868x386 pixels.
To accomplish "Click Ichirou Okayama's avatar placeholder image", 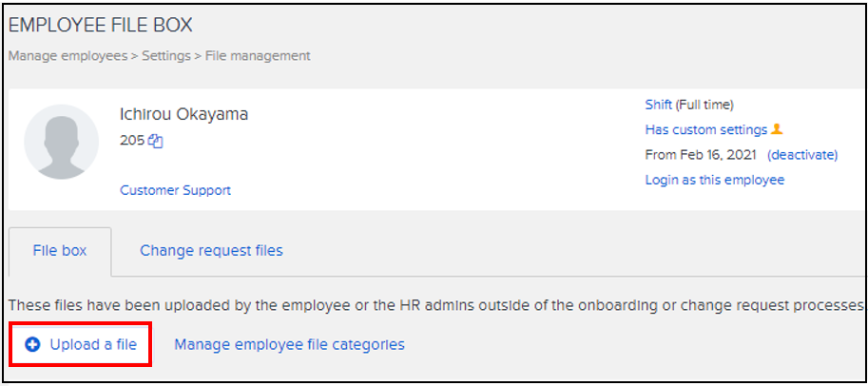I will [x=61, y=142].
